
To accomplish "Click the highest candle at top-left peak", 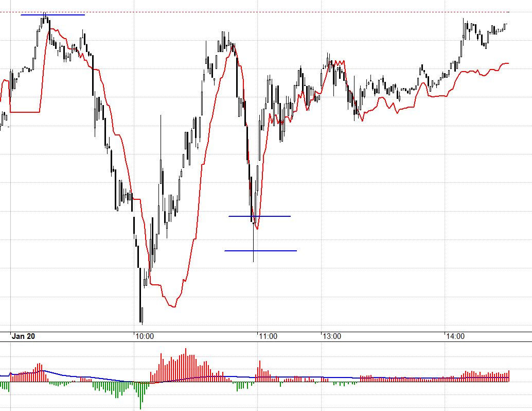I will [45, 18].
